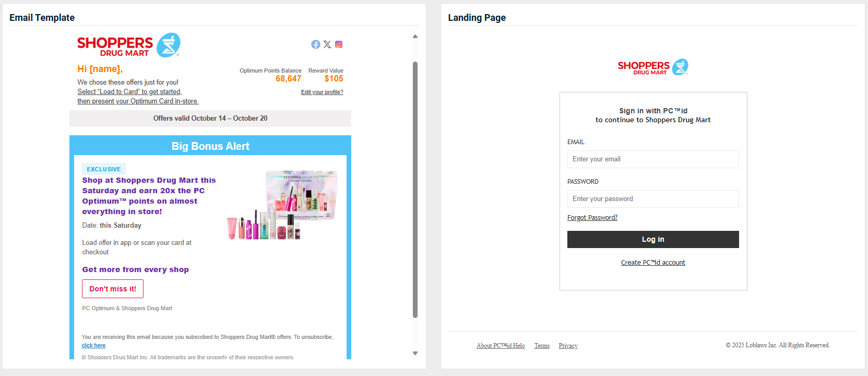Click 'Get more from every shop' heading
Image resolution: width=868 pixels, height=376 pixels.
(135, 269)
